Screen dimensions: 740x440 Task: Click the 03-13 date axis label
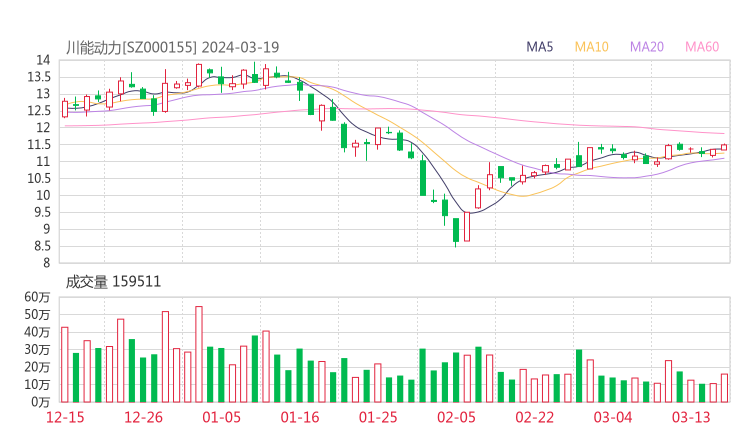(x=691, y=417)
